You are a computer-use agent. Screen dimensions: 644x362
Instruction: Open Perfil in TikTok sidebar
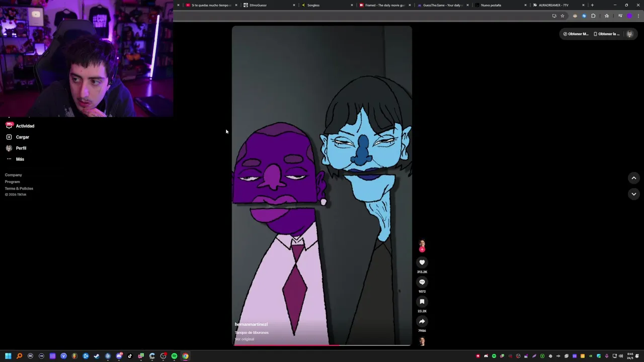pyautogui.click(x=17, y=148)
